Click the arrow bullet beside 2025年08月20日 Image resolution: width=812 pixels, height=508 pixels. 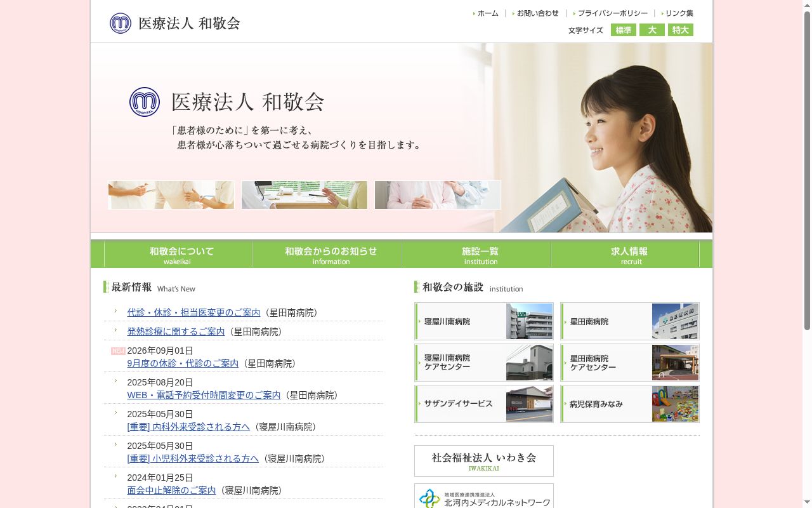[115, 381]
